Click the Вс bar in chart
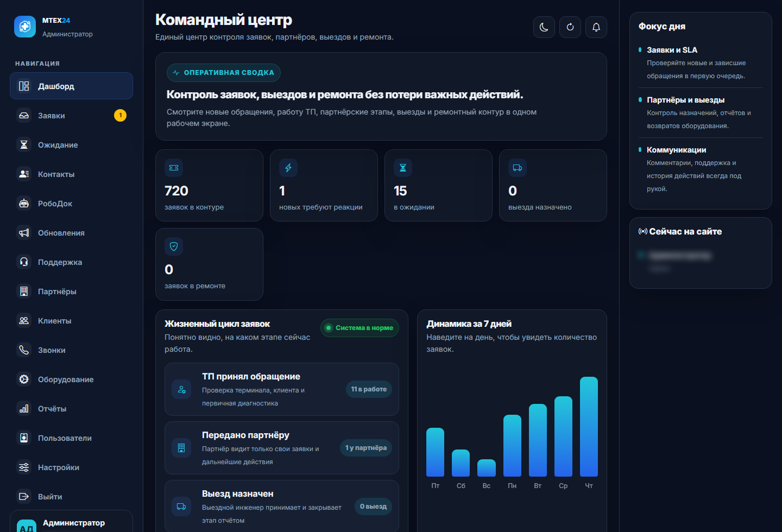The width and height of the screenshot is (782, 532). [x=487, y=468]
